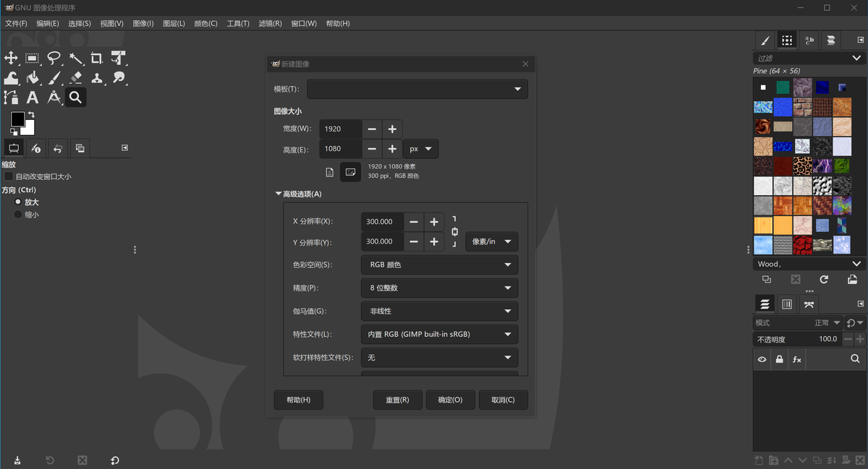This screenshot has width=868, height=469.
Task: Switch to the Fonts tab
Action: (809, 40)
